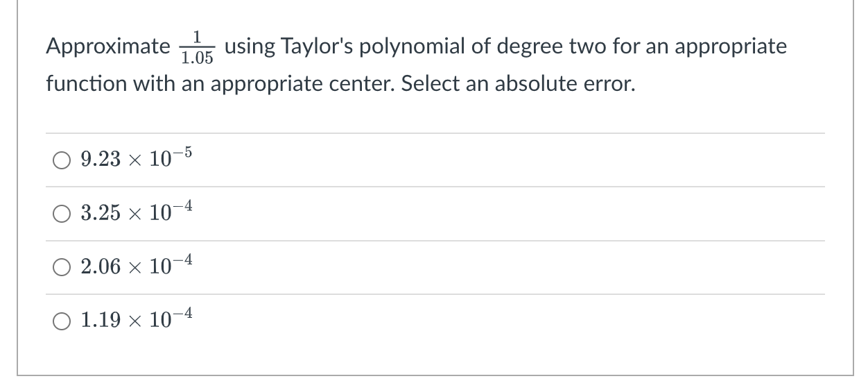The height and width of the screenshot is (390, 868).
Task: Click the word function starting second line
Action: coord(83,84)
